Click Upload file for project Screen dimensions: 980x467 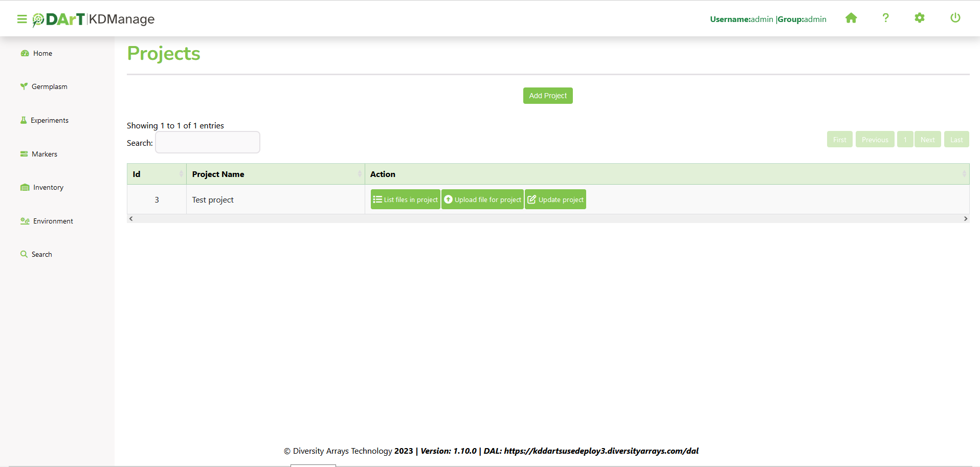coord(482,199)
